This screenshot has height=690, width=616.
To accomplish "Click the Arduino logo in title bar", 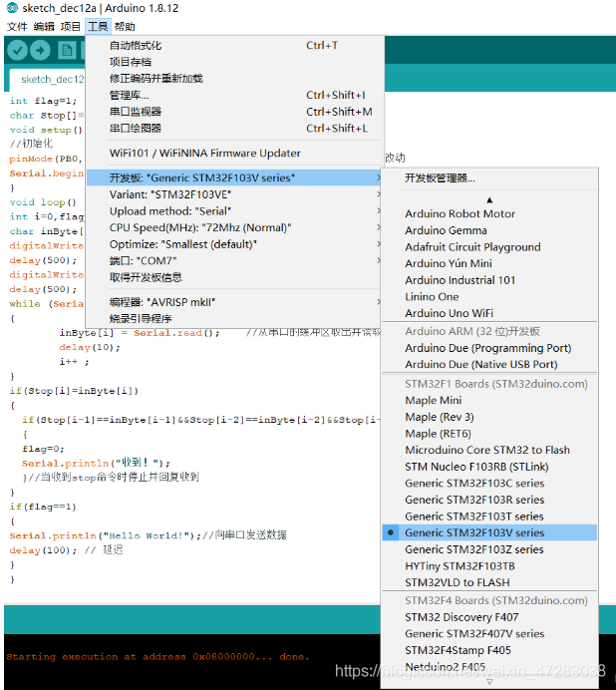I will [x=12, y=8].
